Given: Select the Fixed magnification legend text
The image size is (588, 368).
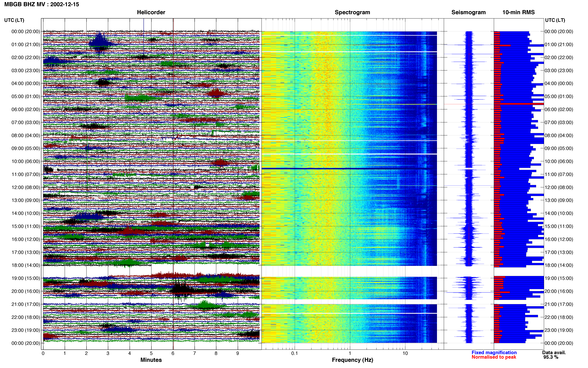Looking at the screenshot, I should (494, 352).
